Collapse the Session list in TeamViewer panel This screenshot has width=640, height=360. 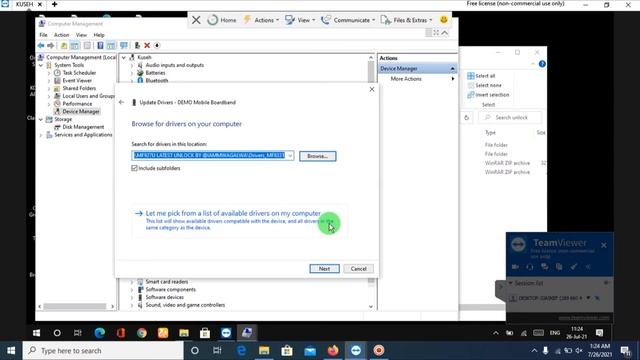point(510,283)
